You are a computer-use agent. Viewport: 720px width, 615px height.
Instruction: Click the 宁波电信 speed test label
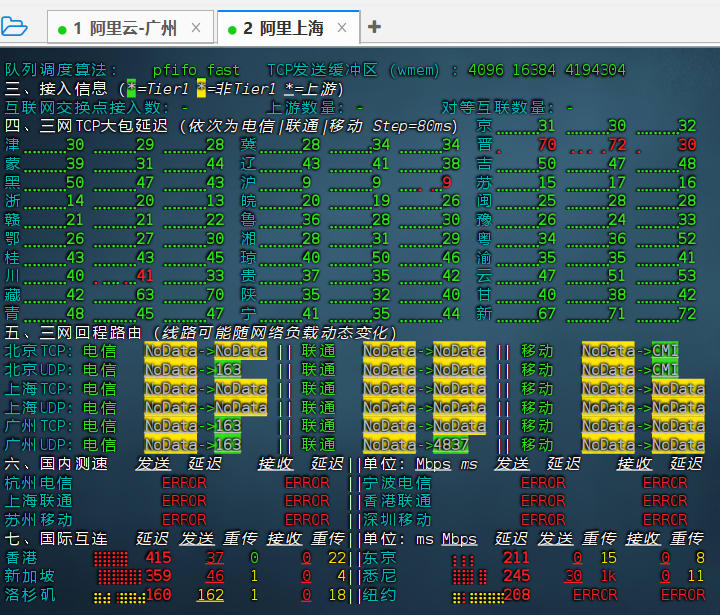[x=397, y=482]
